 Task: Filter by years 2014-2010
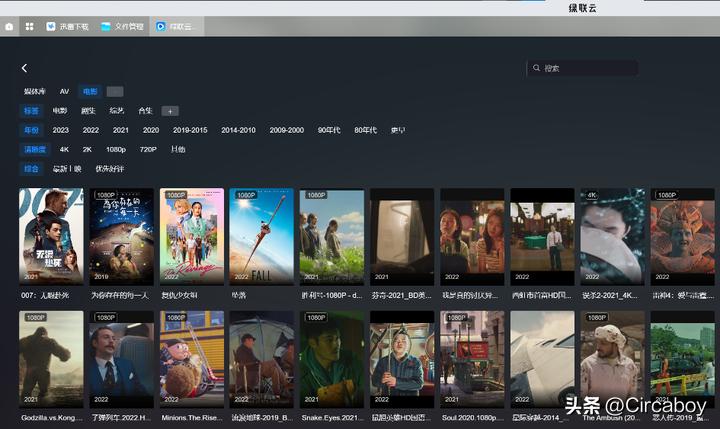[x=238, y=130]
